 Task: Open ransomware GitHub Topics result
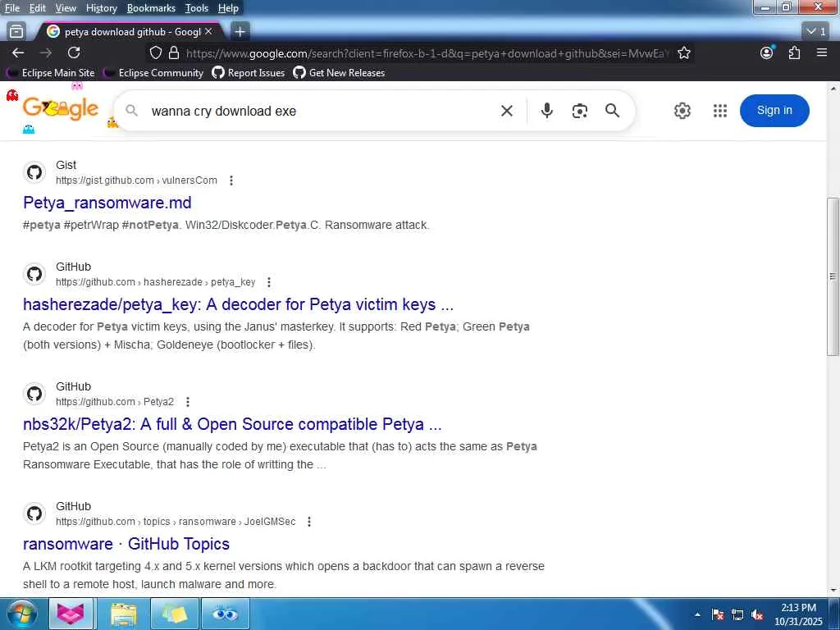point(126,544)
